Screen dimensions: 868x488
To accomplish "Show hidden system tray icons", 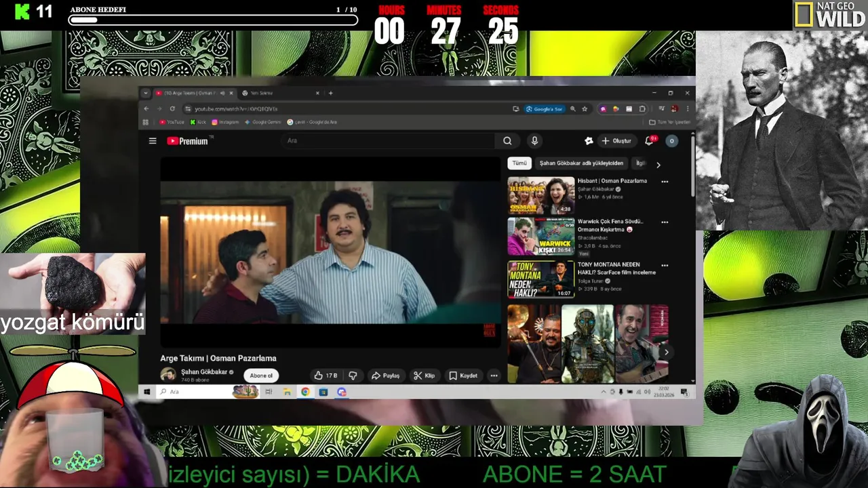I will 604,392.
